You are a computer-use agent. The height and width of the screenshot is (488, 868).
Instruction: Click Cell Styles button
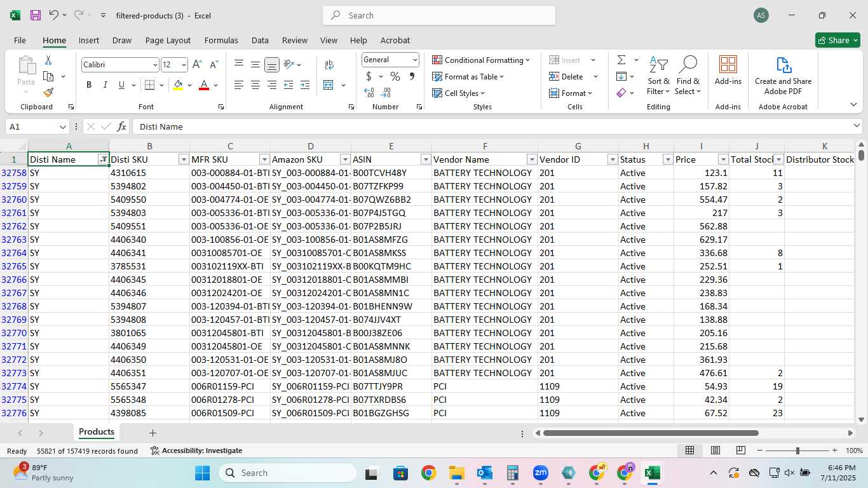pyautogui.click(x=460, y=93)
